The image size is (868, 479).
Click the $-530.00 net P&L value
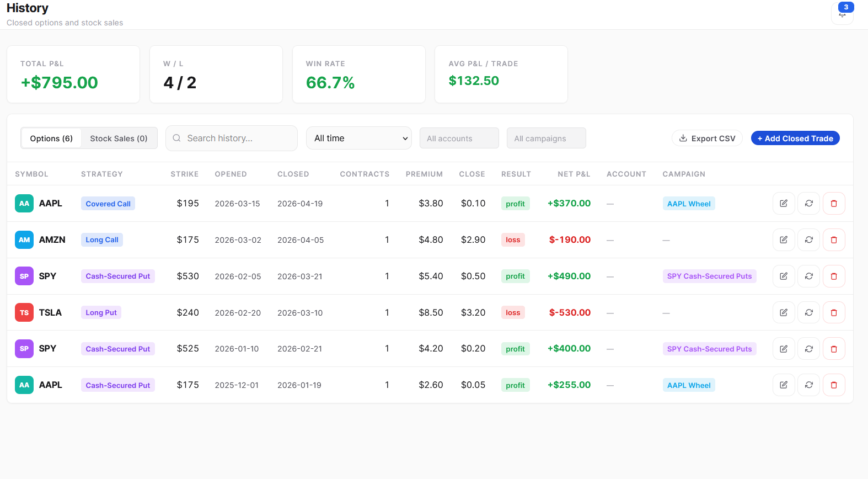570,312
